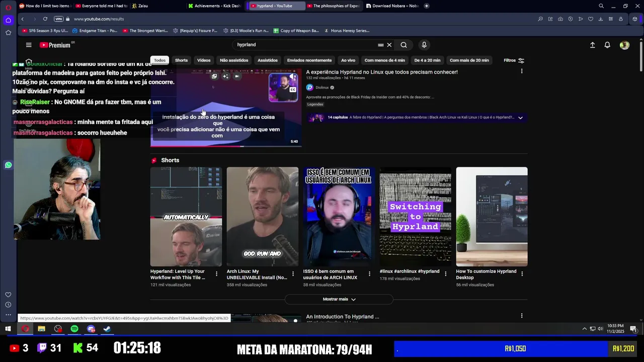
Task: Select the Ao vivo filter chip
Action: (x=348, y=60)
